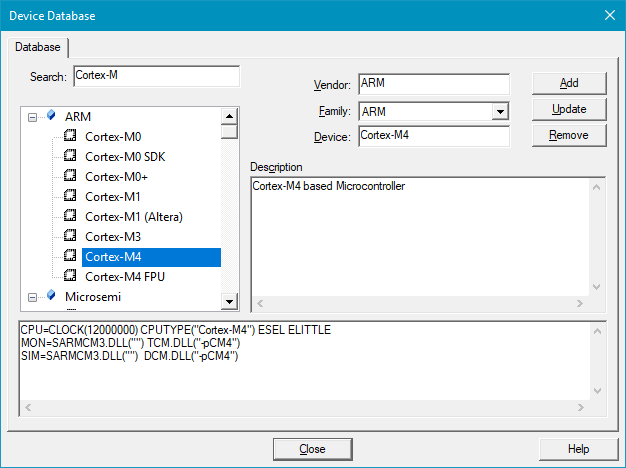Click into the Search field
Image resolution: width=626 pixels, height=468 pixels.
pos(156,76)
